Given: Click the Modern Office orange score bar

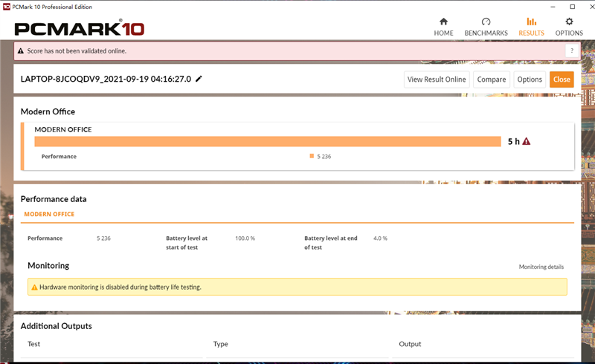Looking at the screenshot, I should pyautogui.click(x=268, y=141).
